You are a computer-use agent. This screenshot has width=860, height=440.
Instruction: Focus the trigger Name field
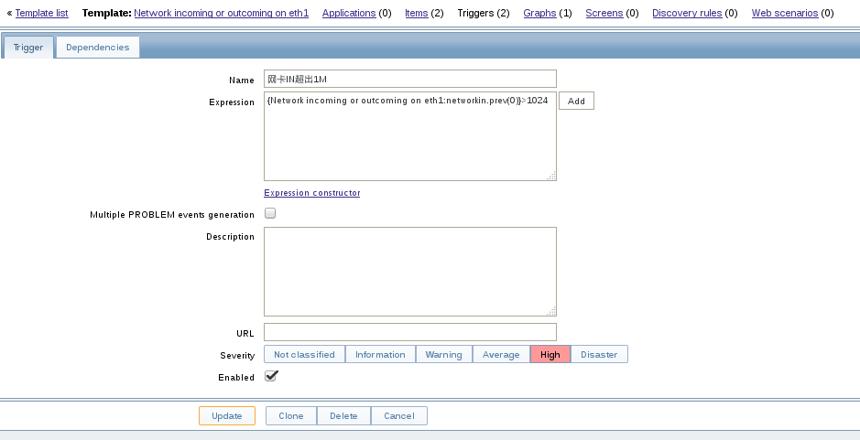pos(410,79)
